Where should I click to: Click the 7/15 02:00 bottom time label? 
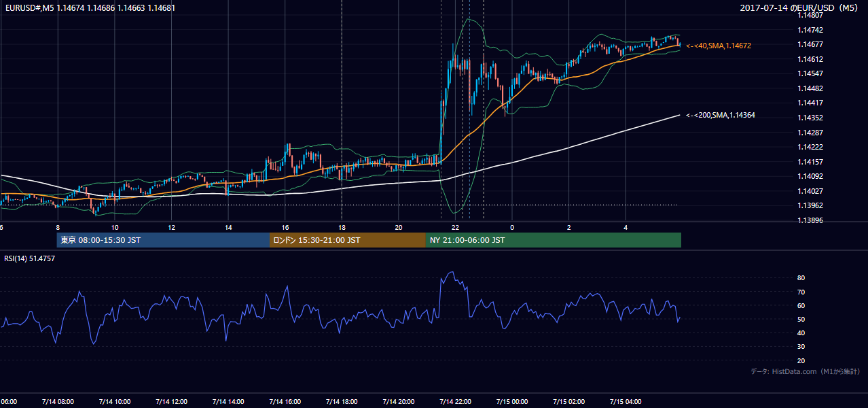(x=569, y=402)
